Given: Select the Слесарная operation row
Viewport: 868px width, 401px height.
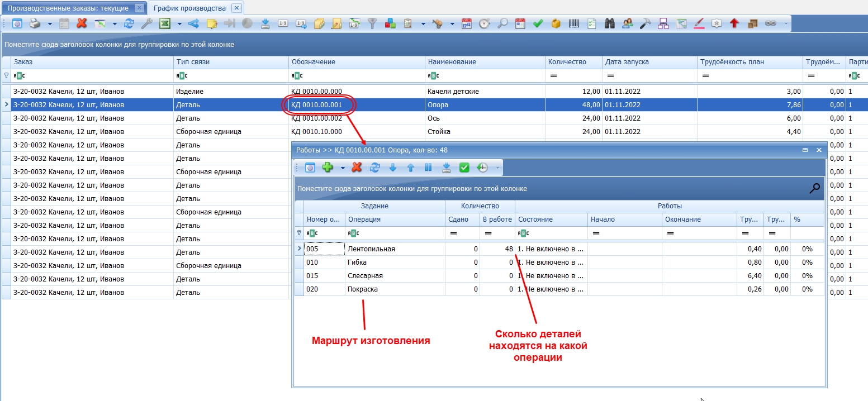Looking at the screenshot, I should tap(559, 276).
